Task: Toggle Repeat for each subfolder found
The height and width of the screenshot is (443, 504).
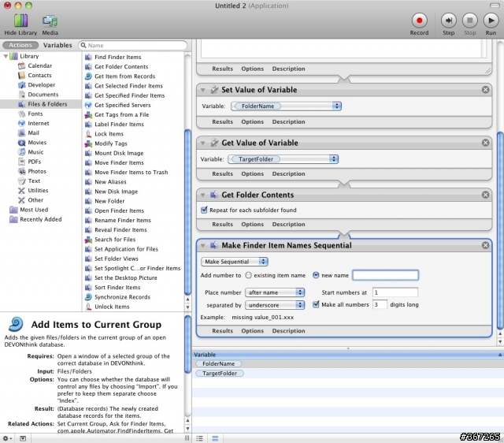Action: [204, 210]
